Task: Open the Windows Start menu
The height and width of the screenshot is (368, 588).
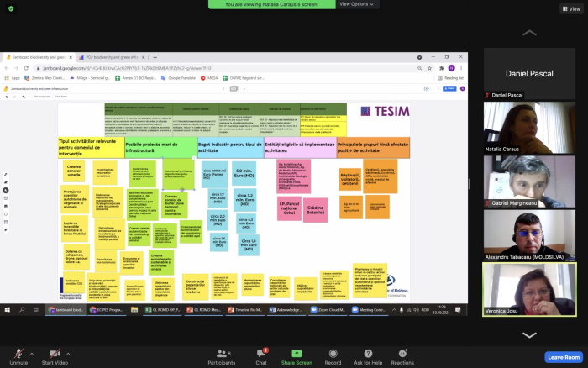Action: [x=7, y=310]
